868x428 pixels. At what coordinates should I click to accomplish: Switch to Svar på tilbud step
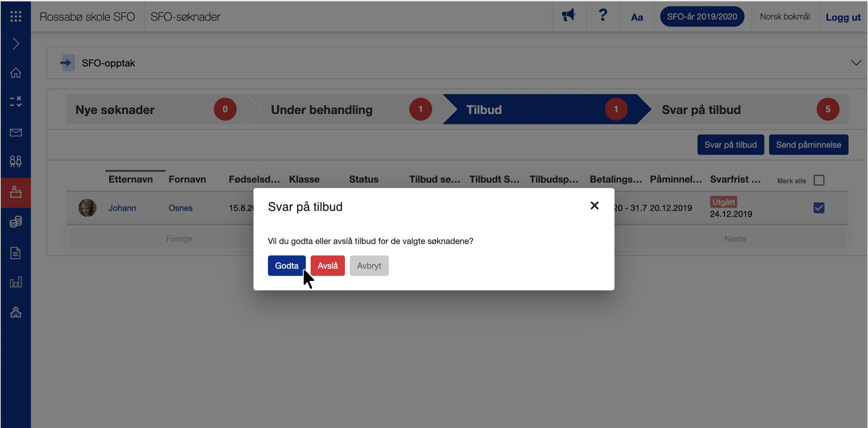(x=701, y=110)
